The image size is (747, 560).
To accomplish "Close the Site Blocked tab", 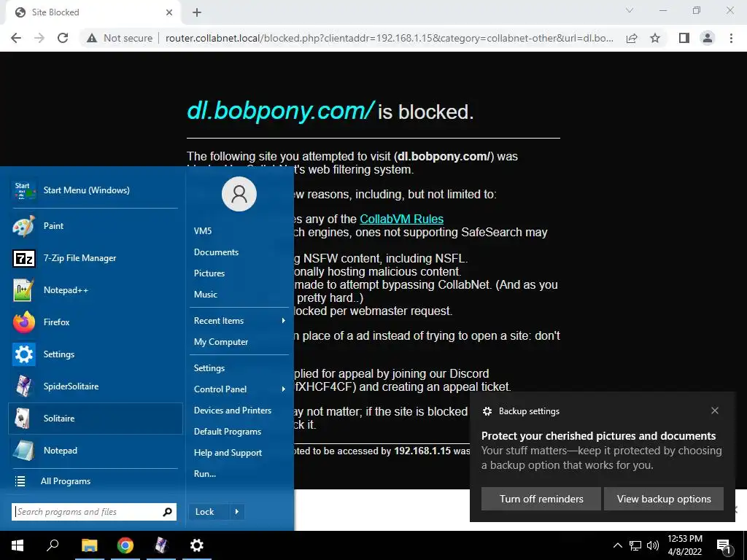I will coord(169,12).
